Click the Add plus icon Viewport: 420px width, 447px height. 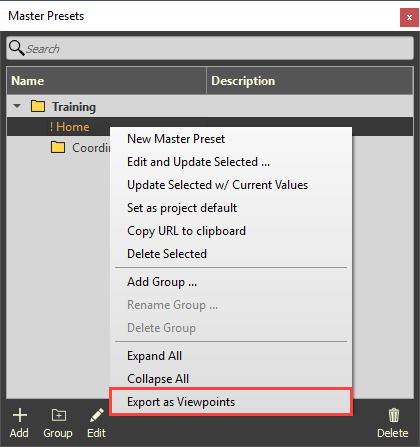(x=20, y=415)
